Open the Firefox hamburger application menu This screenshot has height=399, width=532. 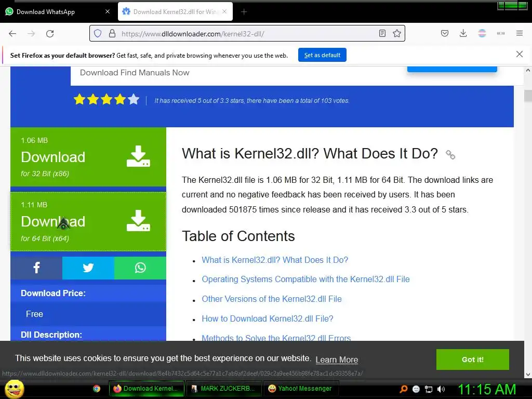[519, 33]
